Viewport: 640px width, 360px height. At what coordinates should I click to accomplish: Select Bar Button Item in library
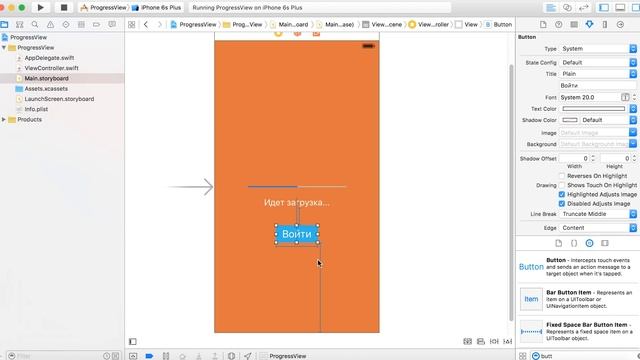click(578, 299)
